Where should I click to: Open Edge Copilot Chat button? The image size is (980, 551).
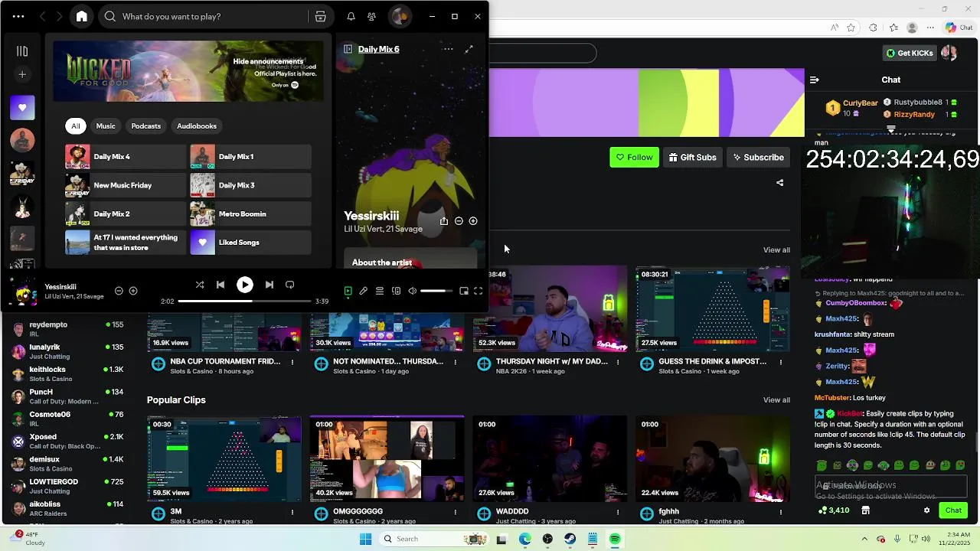click(x=959, y=28)
